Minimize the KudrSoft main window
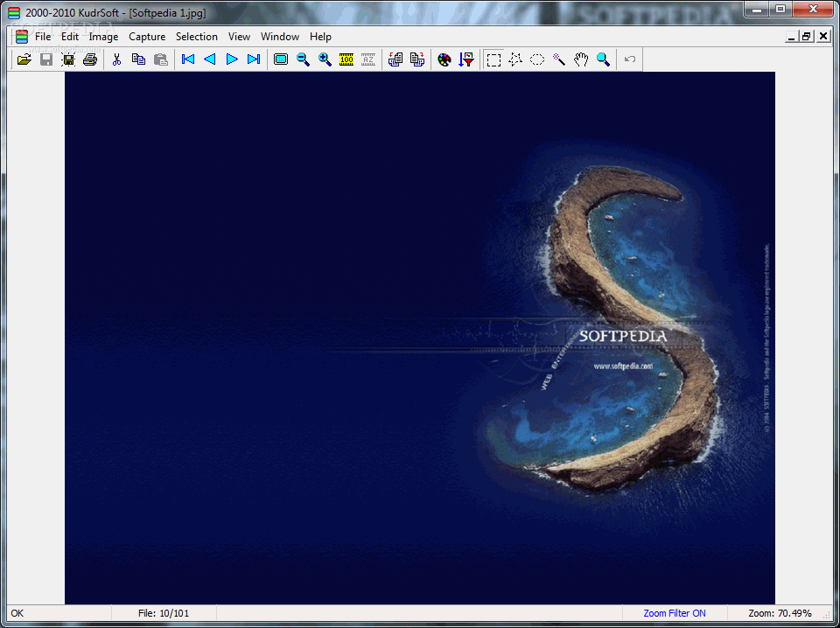Viewport: 840px width, 628px height. click(757, 9)
